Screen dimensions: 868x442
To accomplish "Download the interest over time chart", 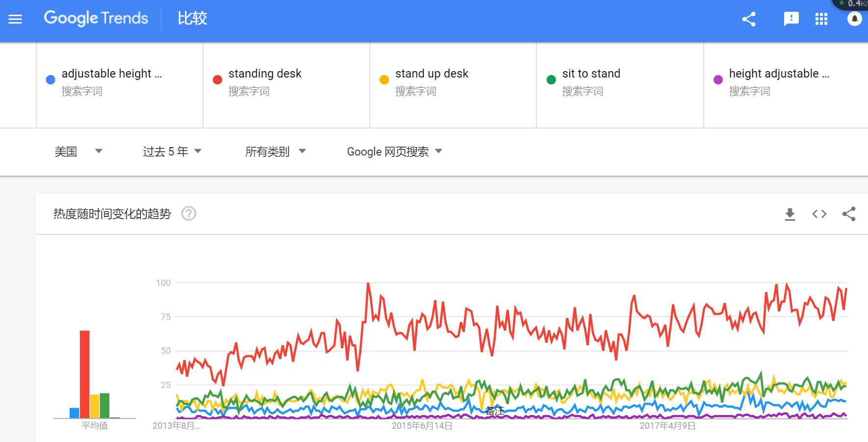I will pos(790,214).
